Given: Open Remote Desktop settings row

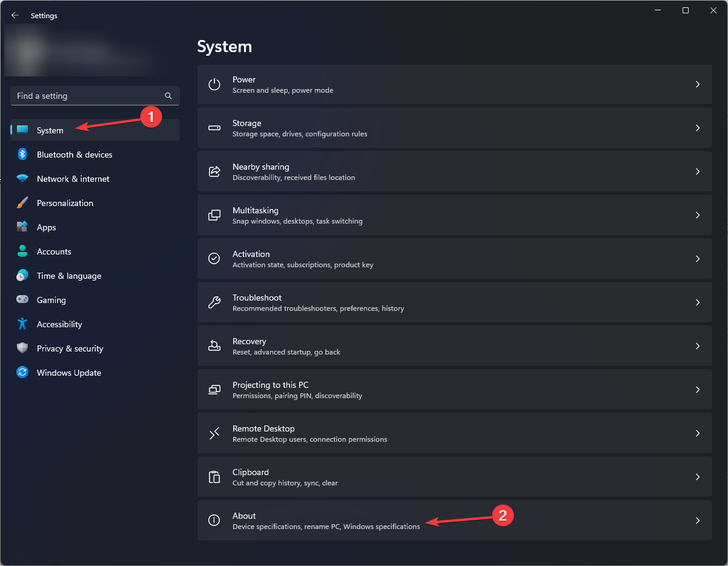Looking at the screenshot, I should pos(455,434).
